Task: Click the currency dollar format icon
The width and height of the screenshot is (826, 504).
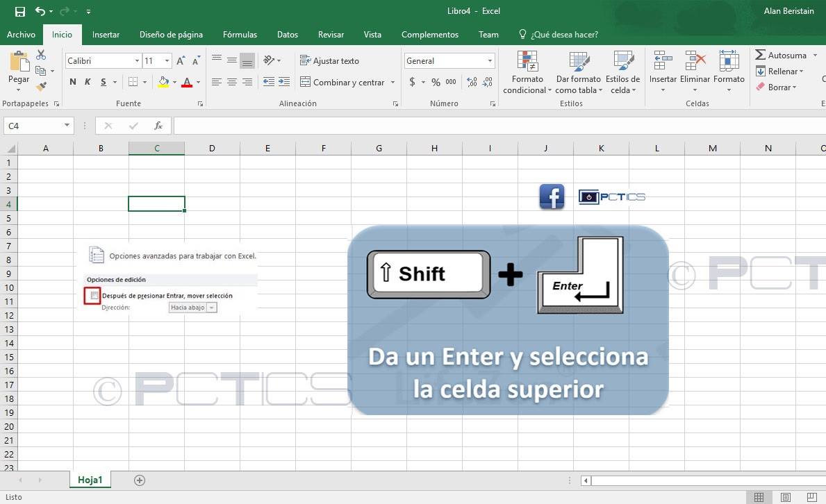Action: [412, 82]
